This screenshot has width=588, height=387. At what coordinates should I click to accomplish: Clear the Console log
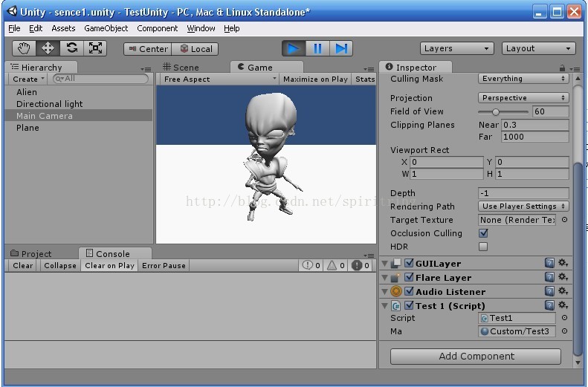click(x=22, y=266)
